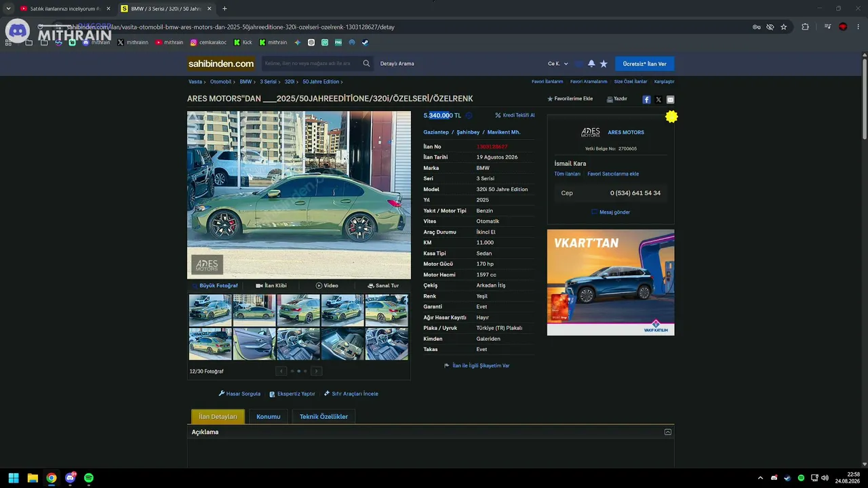Open a new browser tab
Screen dimensions: 868x488
tap(224, 9)
